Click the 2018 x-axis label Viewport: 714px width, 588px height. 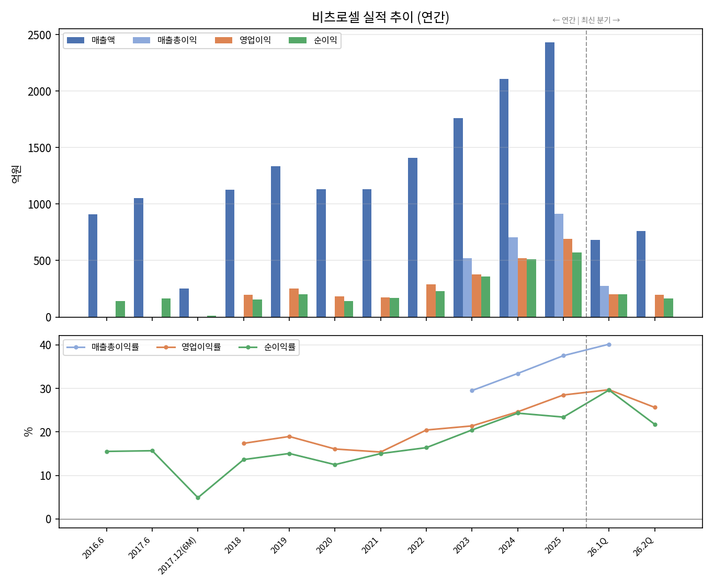pyautogui.click(x=234, y=545)
